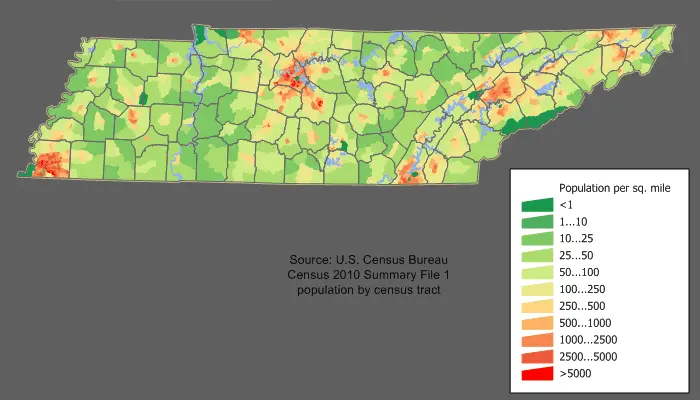
Task: Click the "Census 2010 Summary File 1" line
Action: (368, 275)
